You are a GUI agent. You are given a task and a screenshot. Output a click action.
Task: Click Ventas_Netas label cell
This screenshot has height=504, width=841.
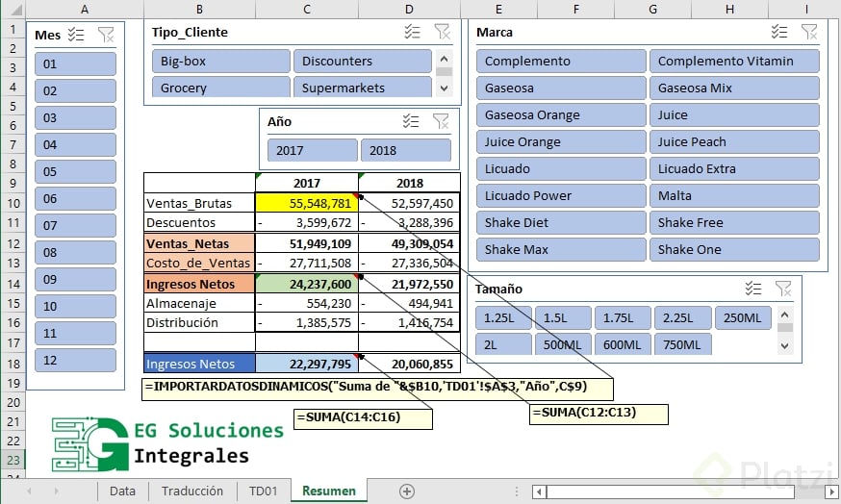pyautogui.click(x=199, y=243)
